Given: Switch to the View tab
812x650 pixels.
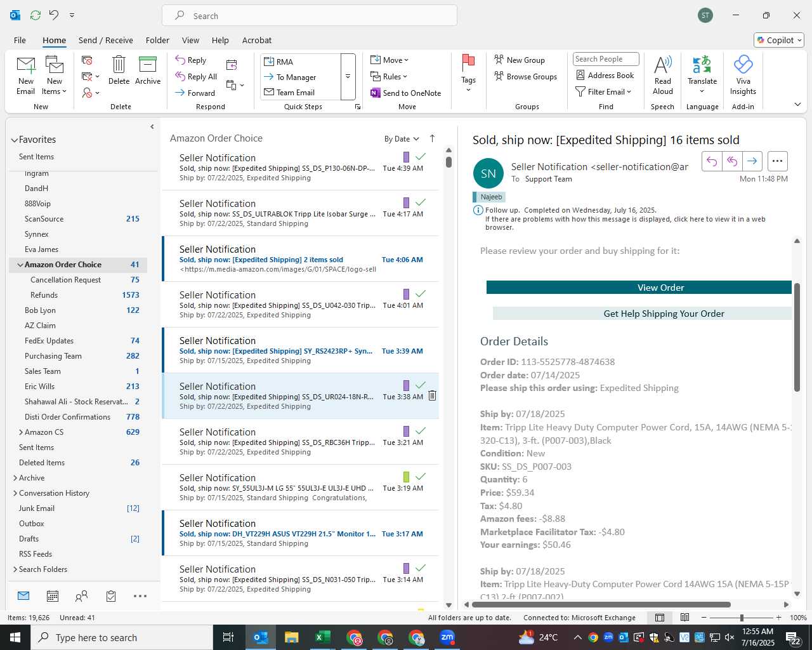Looking at the screenshot, I should (190, 40).
